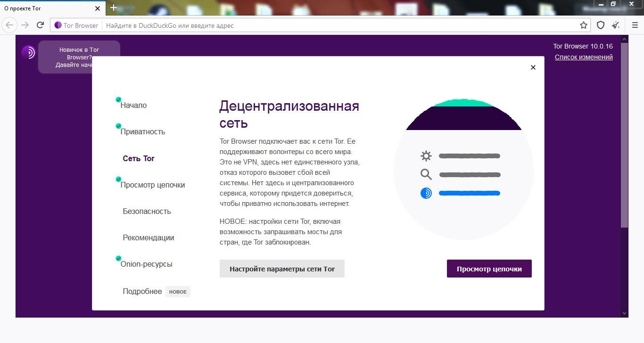This screenshot has height=343, width=644.
Task: Open the security level shield icon
Action: [x=601, y=25]
